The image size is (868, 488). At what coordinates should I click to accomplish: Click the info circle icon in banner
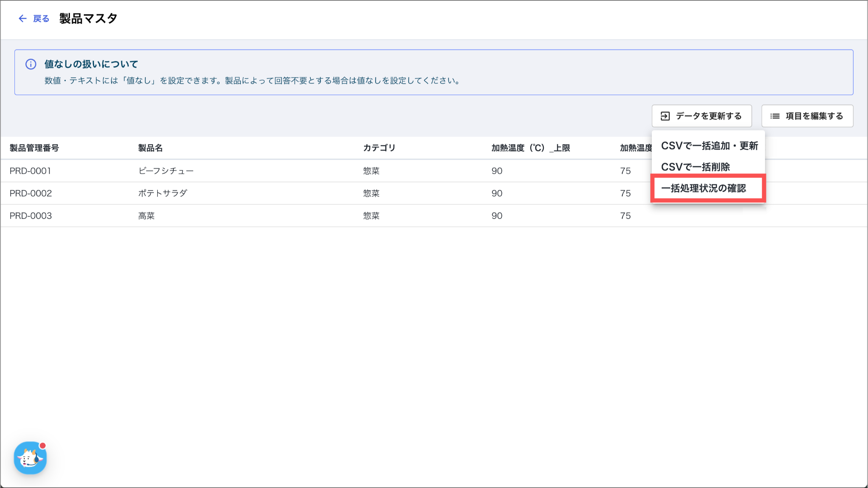pyautogui.click(x=31, y=64)
